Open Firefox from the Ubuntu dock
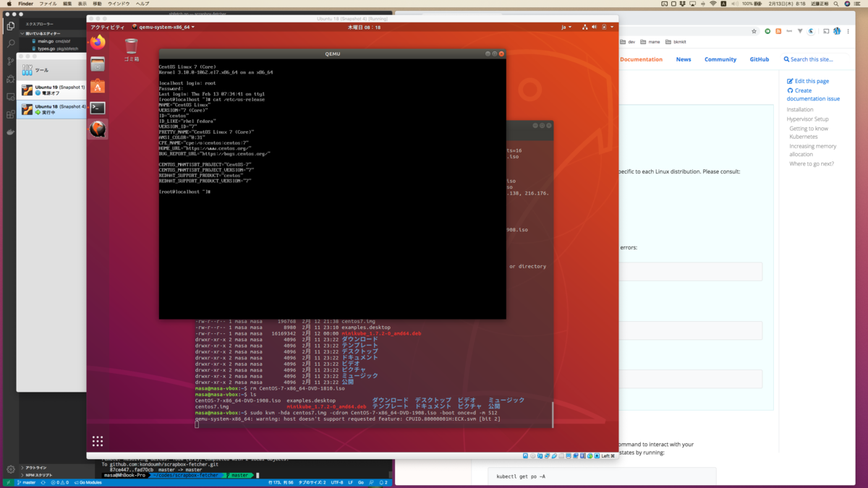Image resolution: width=868 pixels, height=488 pixels. point(98,43)
